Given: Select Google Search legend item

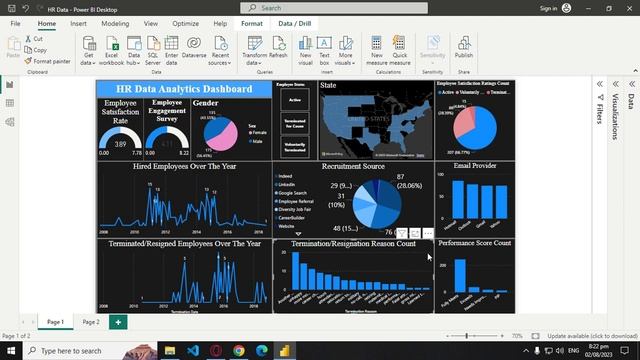Looking at the screenshot, I should pyautogui.click(x=291, y=193).
